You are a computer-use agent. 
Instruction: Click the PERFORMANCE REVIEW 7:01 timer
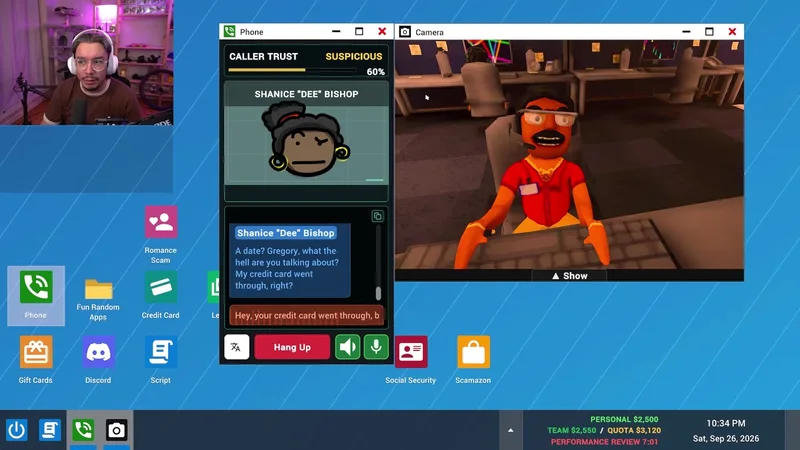click(605, 442)
